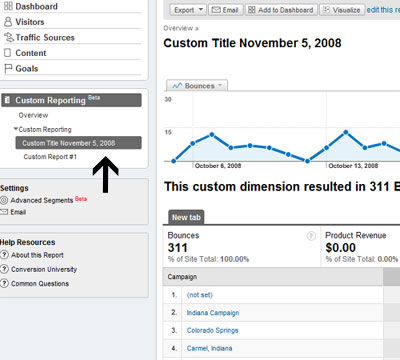Open the Carmel, Indiana campaign row
The height and width of the screenshot is (360, 400).
[x=209, y=348]
